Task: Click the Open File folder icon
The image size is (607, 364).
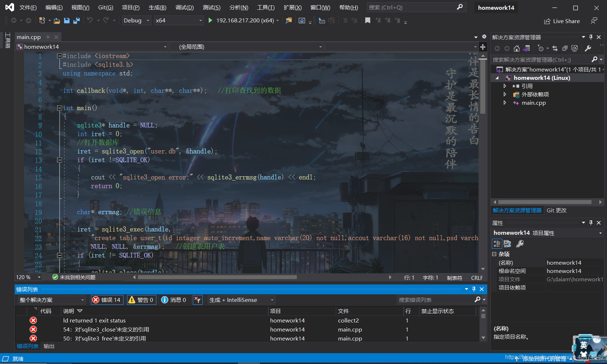Action: pos(57,21)
